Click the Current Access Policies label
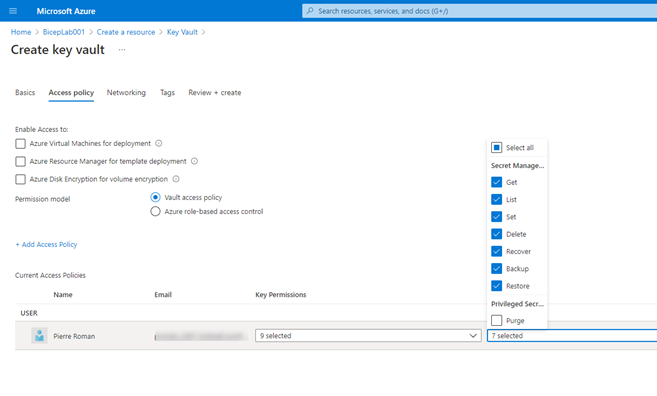 click(50, 275)
